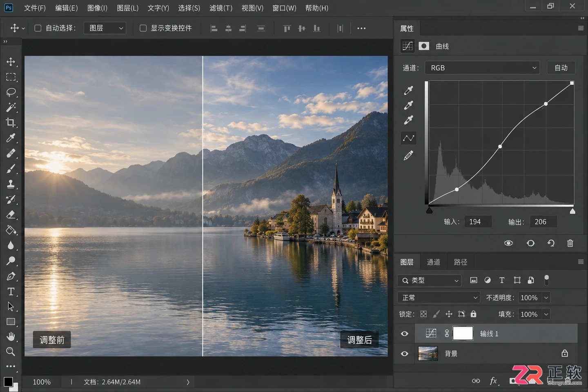Image resolution: width=588 pixels, height=392 pixels.
Task: Click the black point slider under curve
Action: 429,211
